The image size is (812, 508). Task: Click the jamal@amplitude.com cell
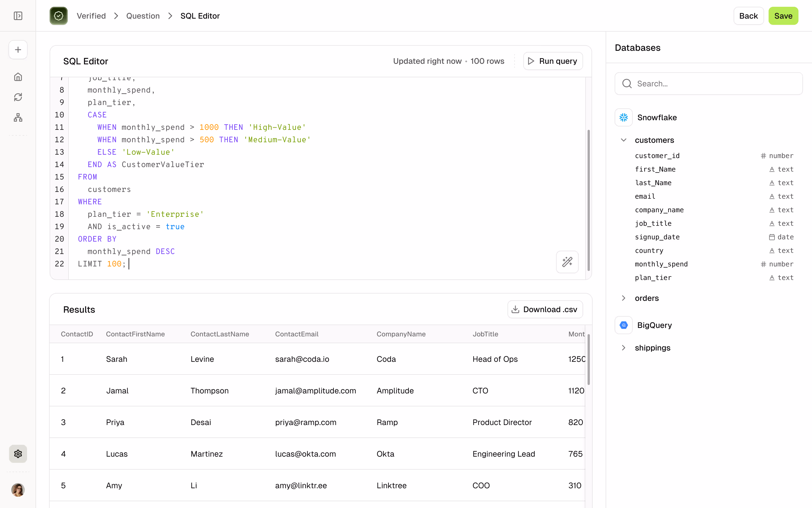[x=315, y=391]
